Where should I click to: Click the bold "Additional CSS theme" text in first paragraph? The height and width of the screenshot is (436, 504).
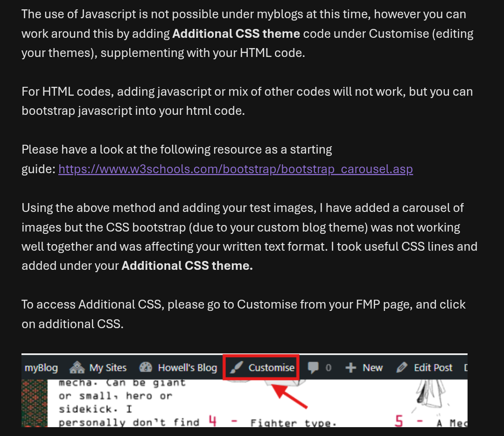tap(236, 34)
